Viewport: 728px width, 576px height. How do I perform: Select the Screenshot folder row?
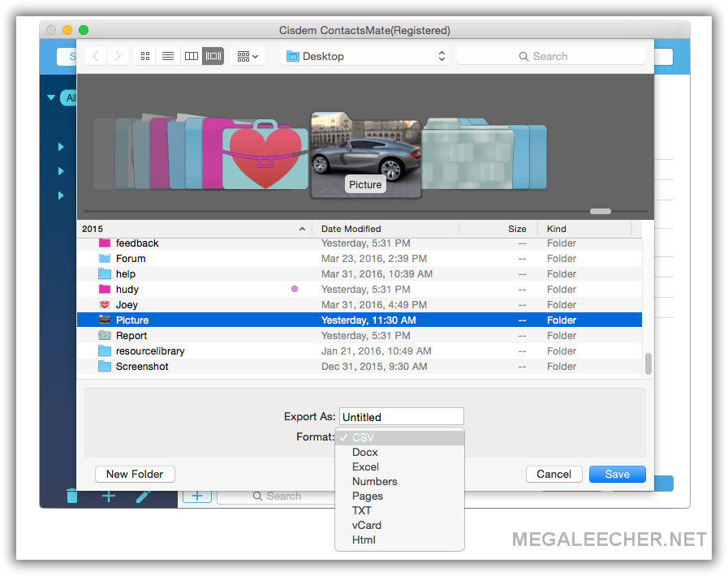coord(142,367)
